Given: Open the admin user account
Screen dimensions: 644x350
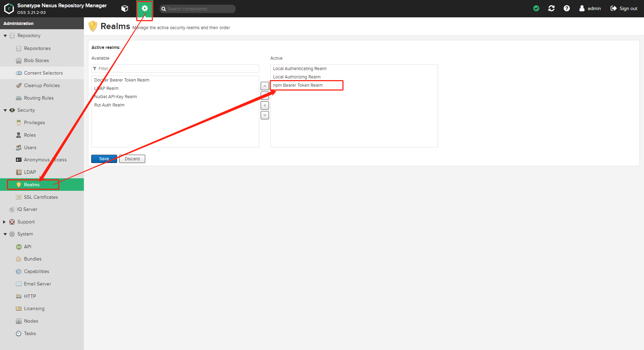Looking at the screenshot, I should [x=590, y=8].
